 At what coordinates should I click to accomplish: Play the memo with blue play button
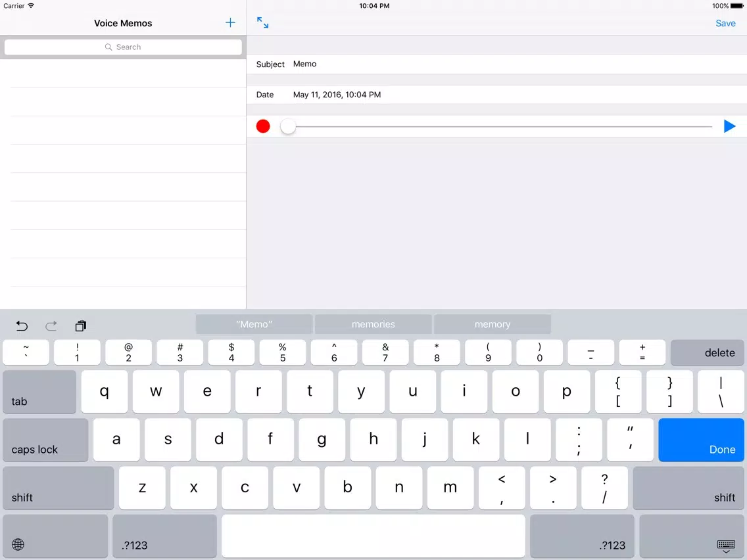point(729,126)
